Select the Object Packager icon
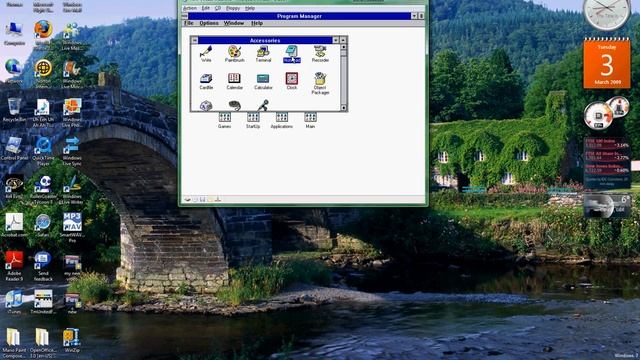Image resolution: width=640 pixels, height=360 pixels. pyautogui.click(x=320, y=83)
